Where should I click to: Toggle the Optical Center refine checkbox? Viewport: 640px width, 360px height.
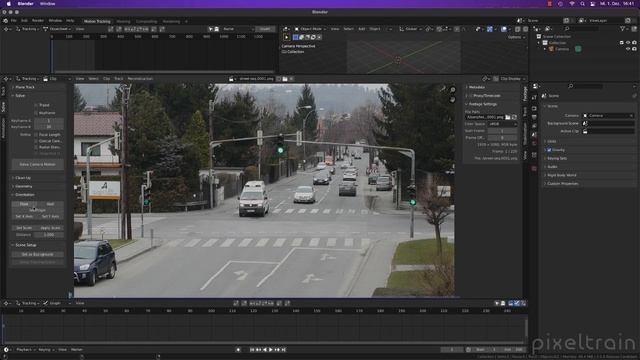[36, 141]
